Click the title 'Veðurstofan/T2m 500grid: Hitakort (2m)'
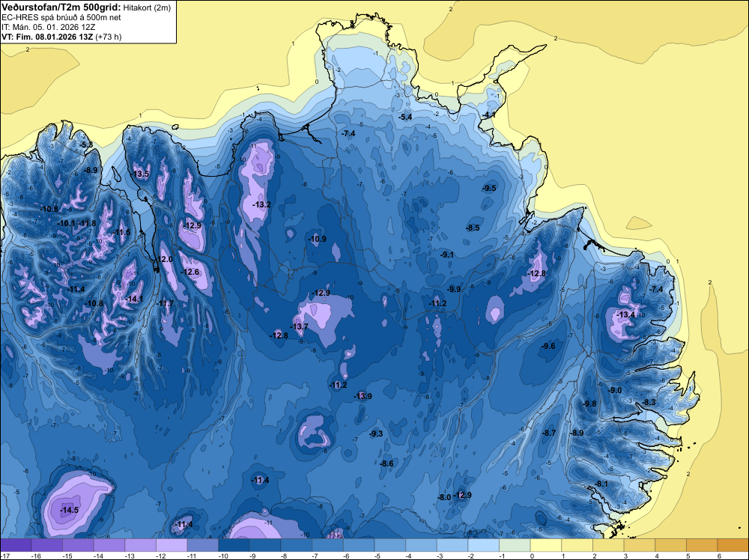 86,7
